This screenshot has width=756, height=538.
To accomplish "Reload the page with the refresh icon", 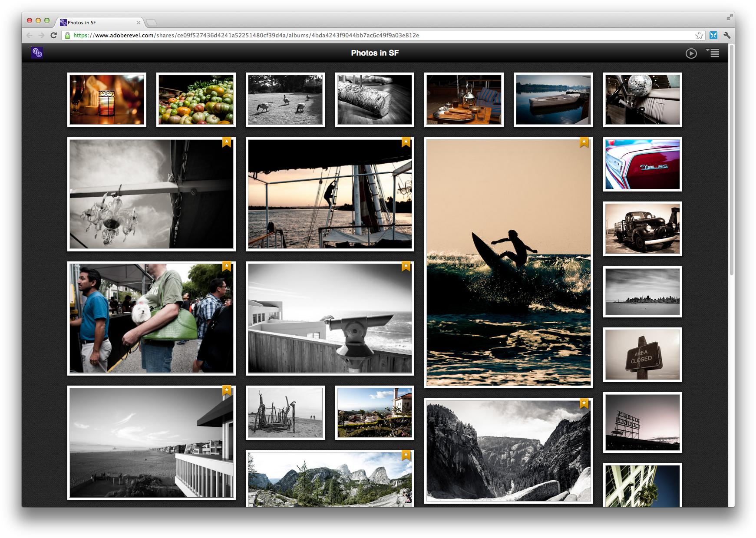I will [x=53, y=35].
